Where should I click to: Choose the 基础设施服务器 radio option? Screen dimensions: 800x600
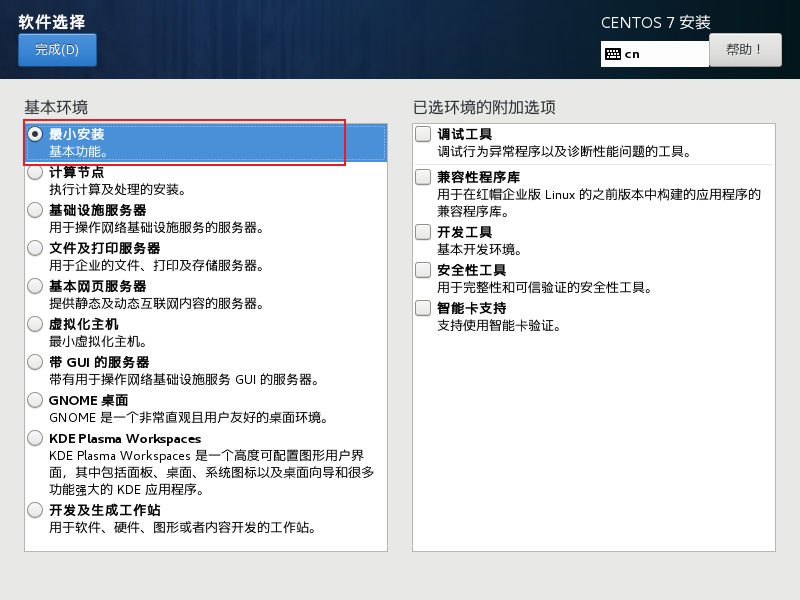35,210
